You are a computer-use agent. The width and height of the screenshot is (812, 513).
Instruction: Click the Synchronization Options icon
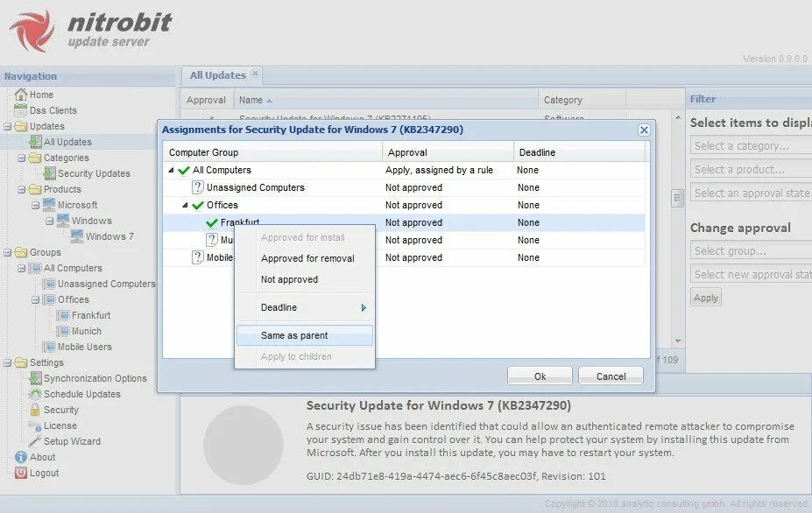[35, 378]
